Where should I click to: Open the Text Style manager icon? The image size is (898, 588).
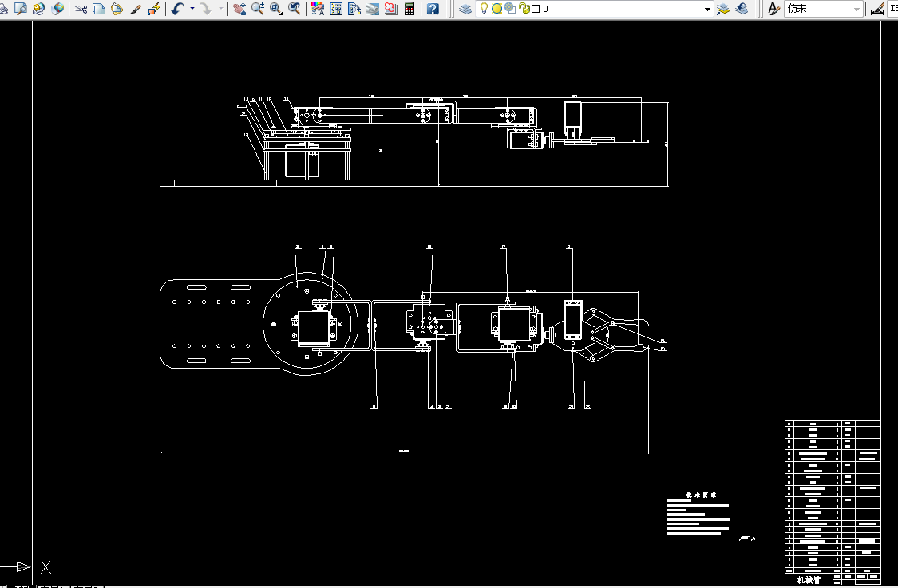click(773, 9)
